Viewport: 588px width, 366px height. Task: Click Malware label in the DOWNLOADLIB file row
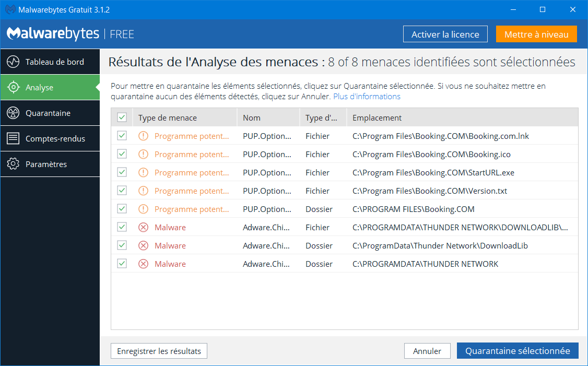click(x=170, y=227)
